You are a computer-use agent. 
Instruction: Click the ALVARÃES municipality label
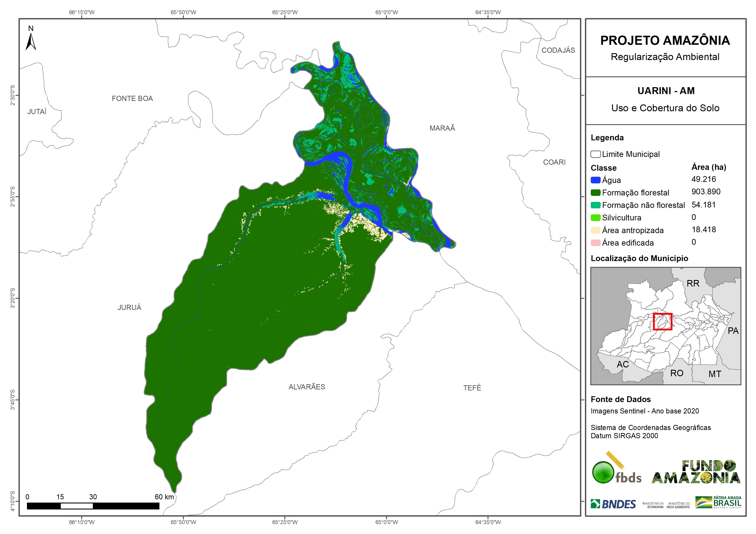(307, 387)
